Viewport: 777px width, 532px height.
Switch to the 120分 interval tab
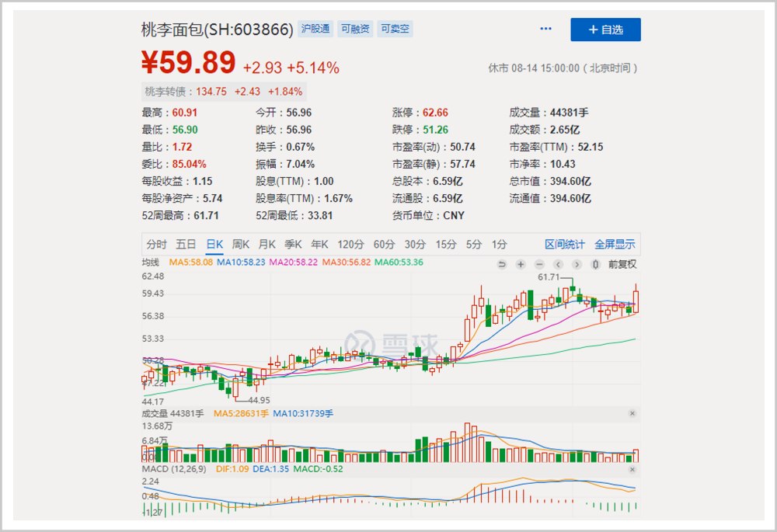coord(351,244)
